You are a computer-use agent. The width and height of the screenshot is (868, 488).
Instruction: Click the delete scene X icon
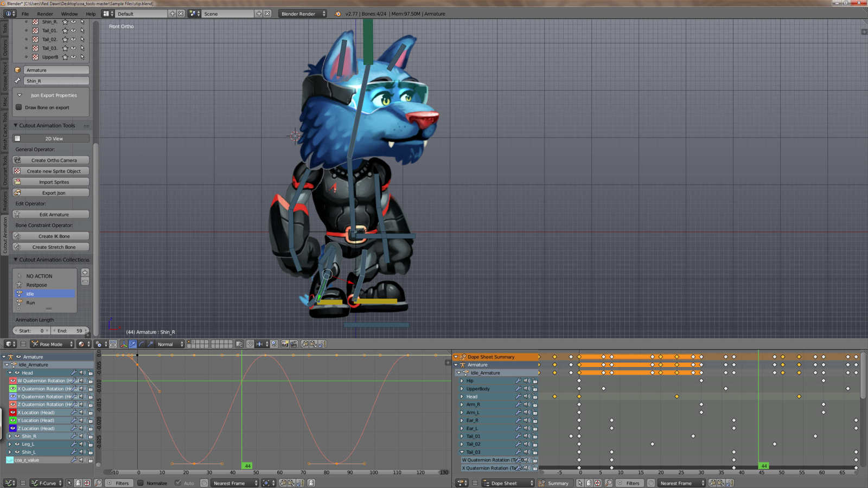tap(267, 14)
